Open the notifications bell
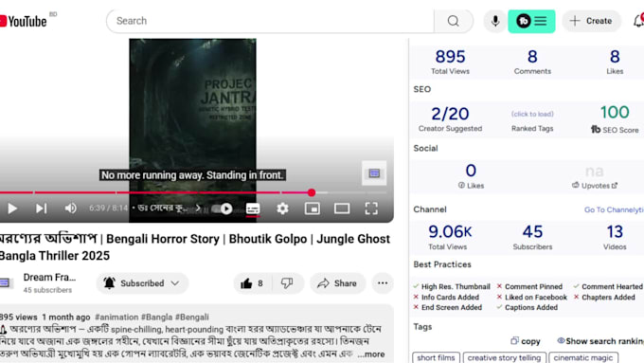Viewport: 644px width, 363px height. (638, 21)
